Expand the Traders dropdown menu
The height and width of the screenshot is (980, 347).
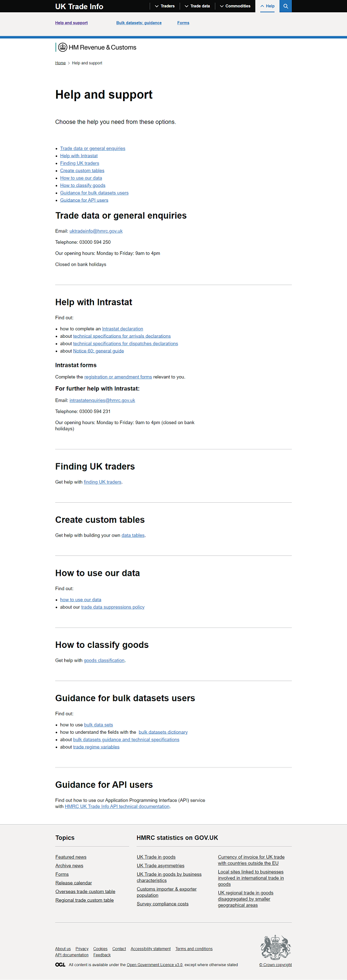164,6
